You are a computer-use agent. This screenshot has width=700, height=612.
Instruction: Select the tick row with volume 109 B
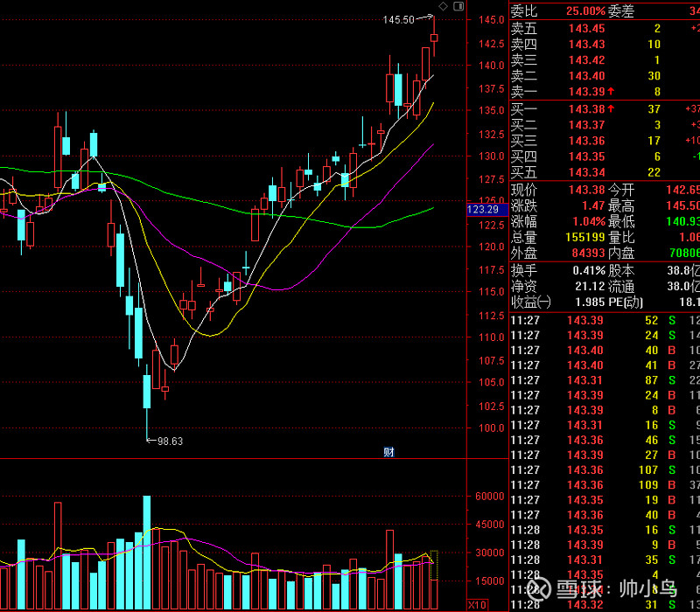coord(605,485)
